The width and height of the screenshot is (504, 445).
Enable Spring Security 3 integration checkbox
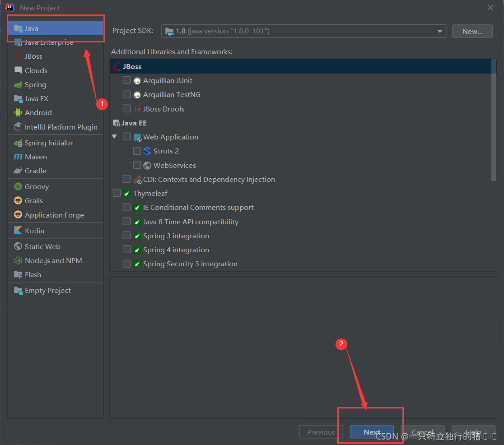(x=126, y=264)
